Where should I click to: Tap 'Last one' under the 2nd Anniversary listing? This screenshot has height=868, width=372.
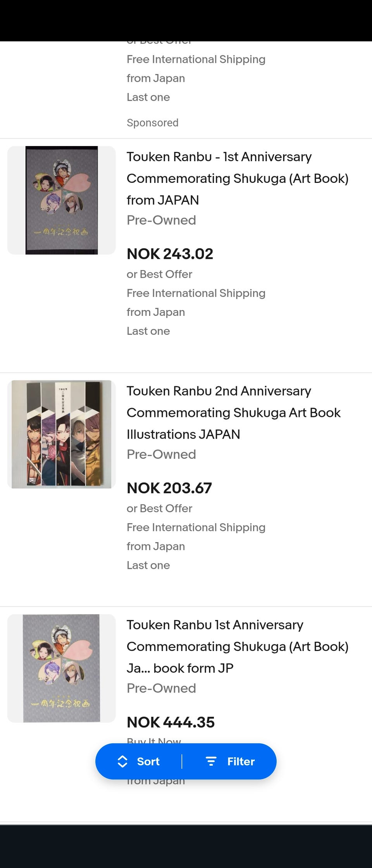(x=148, y=565)
